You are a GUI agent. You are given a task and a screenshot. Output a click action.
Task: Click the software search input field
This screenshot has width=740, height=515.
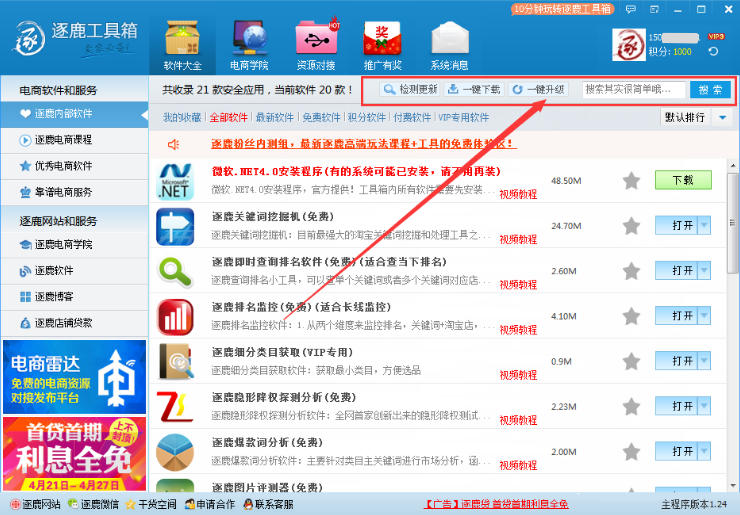633,89
